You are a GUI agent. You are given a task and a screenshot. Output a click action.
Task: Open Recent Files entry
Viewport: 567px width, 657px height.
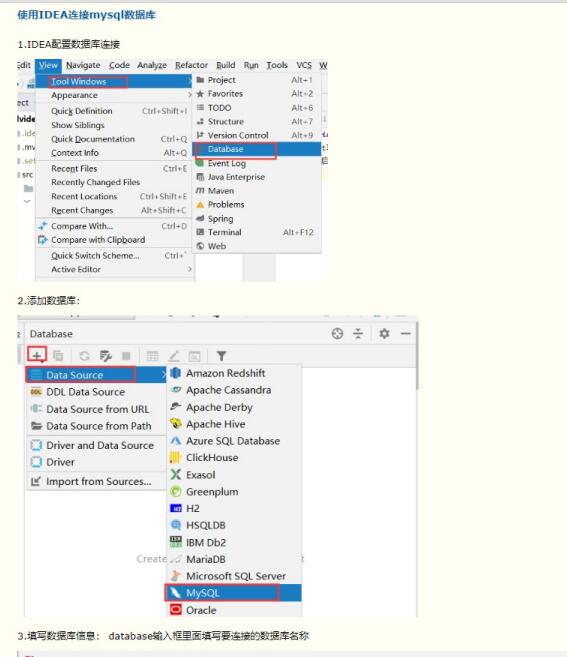(114, 168)
